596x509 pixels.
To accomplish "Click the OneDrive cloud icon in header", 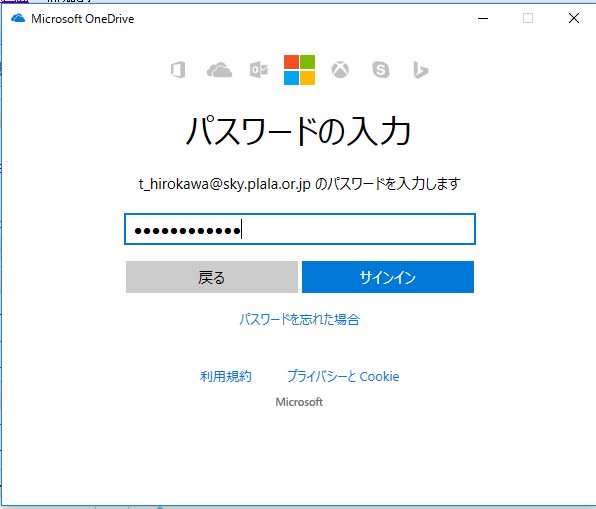I will click(x=219, y=70).
